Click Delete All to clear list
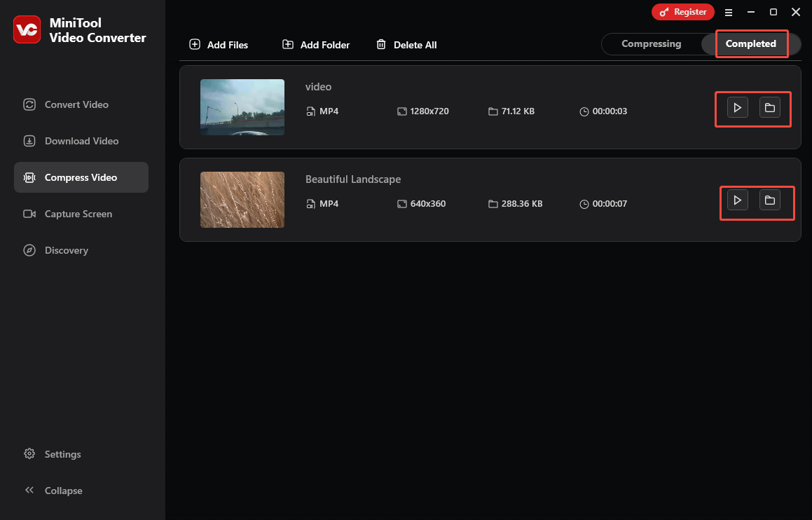812x520 pixels. pyautogui.click(x=406, y=45)
